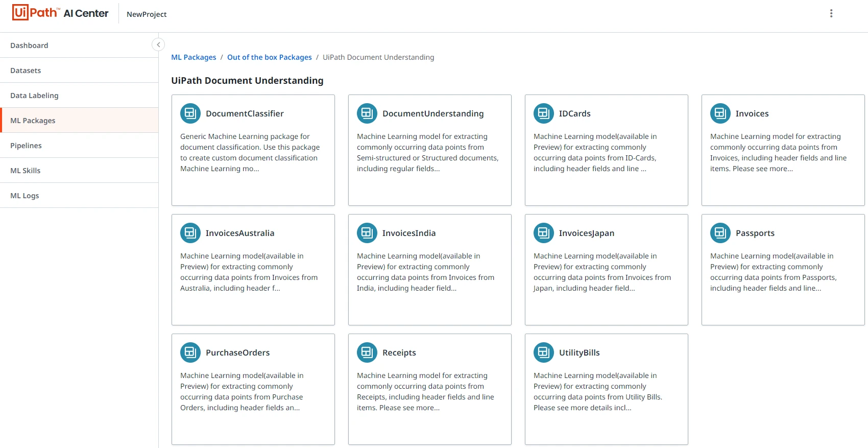This screenshot has height=448, width=868.
Task: Open the UtilityBills package title
Action: [580, 352]
